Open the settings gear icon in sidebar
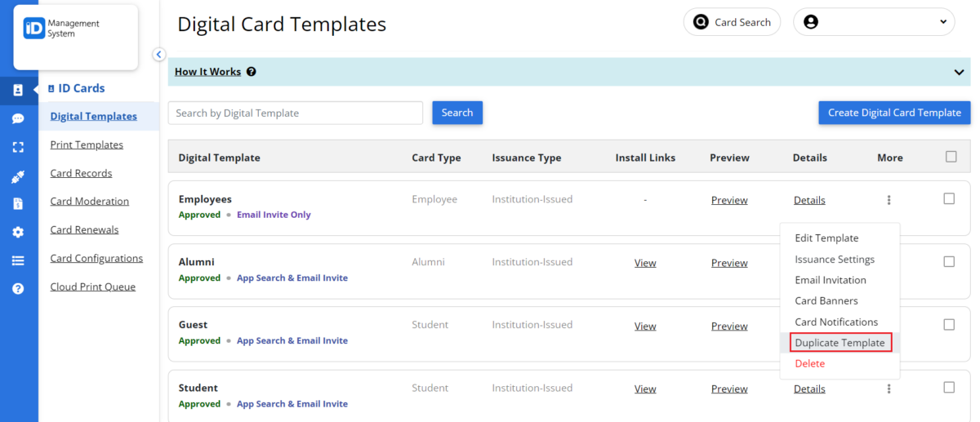 click(18, 233)
